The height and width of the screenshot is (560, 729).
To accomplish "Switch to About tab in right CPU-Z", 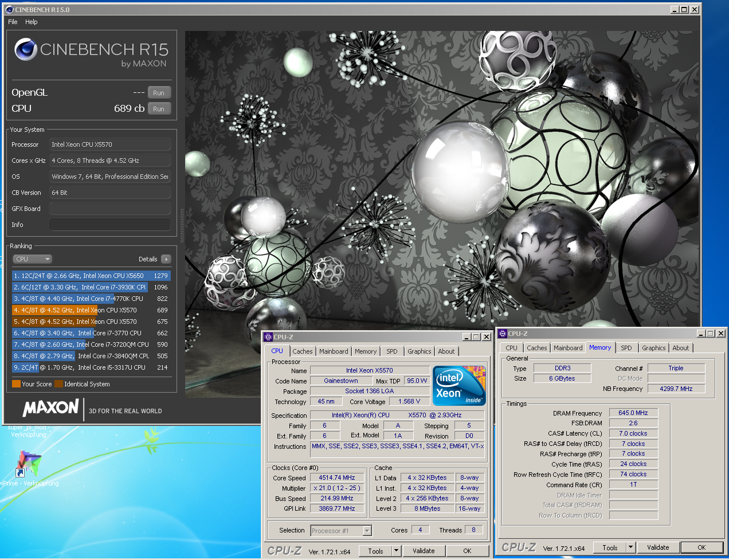I will pos(681,348).
